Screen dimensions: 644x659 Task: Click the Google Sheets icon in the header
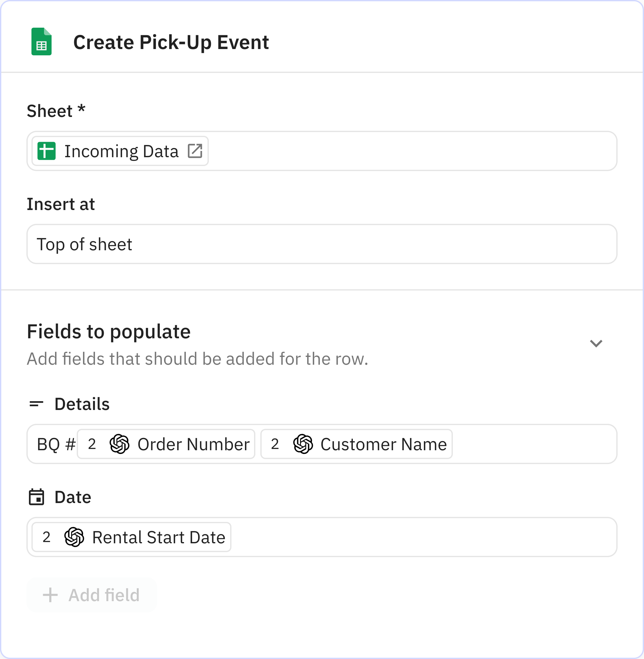click(41, 42)
